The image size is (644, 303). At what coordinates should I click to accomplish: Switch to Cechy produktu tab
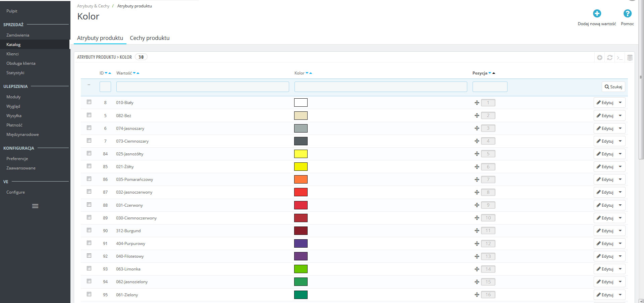pos(150,38)
